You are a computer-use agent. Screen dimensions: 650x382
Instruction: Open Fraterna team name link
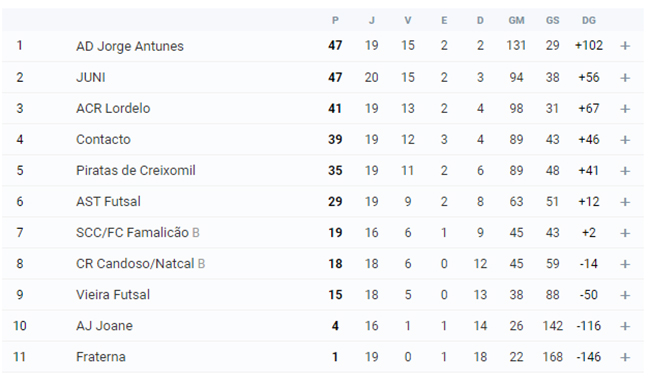101,357
